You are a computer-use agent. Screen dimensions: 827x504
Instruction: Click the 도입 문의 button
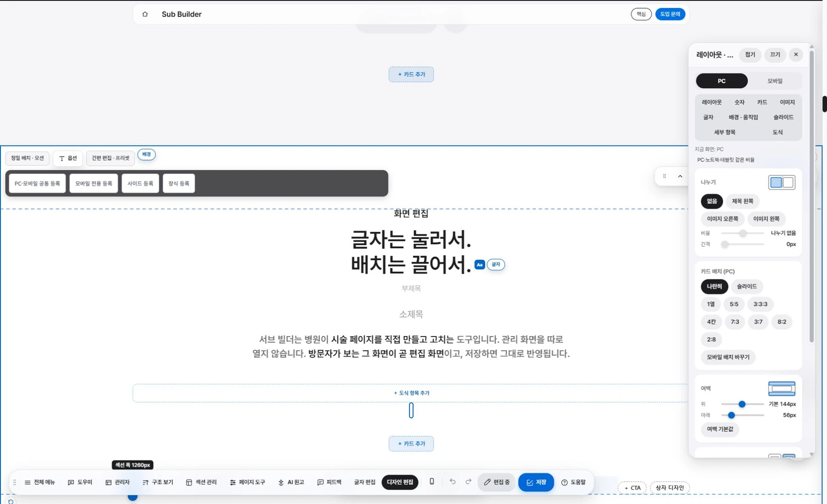click(670, 14)
